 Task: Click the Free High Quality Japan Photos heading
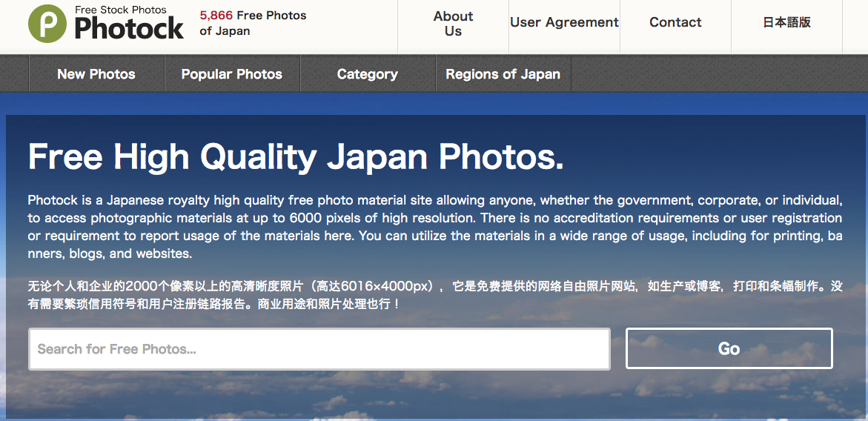click(296, 156)
